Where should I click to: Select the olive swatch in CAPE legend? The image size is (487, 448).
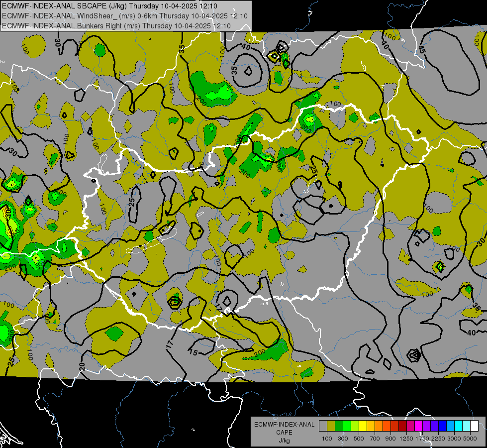pyautogui.click(x=331, y=426)
